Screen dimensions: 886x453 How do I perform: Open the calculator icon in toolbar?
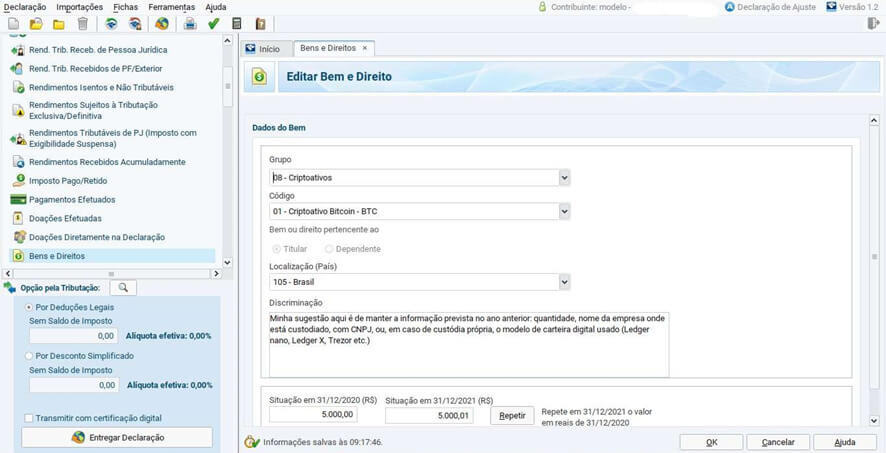pyautogui.click(x=237, y=24)
